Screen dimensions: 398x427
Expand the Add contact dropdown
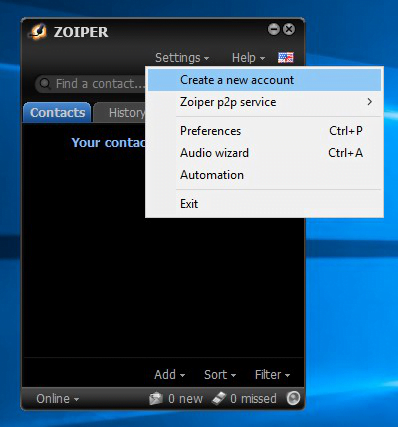click(169, 375)
